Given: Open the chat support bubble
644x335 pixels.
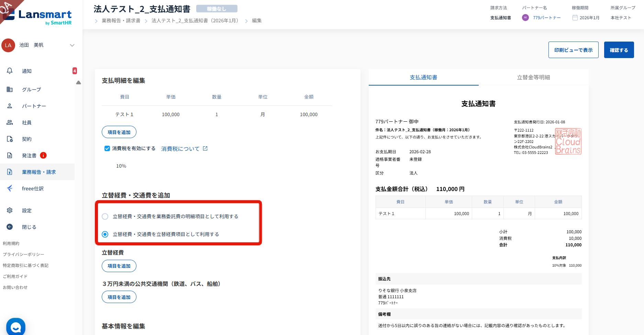Looking at the screenshot, I should coord(16,327).
